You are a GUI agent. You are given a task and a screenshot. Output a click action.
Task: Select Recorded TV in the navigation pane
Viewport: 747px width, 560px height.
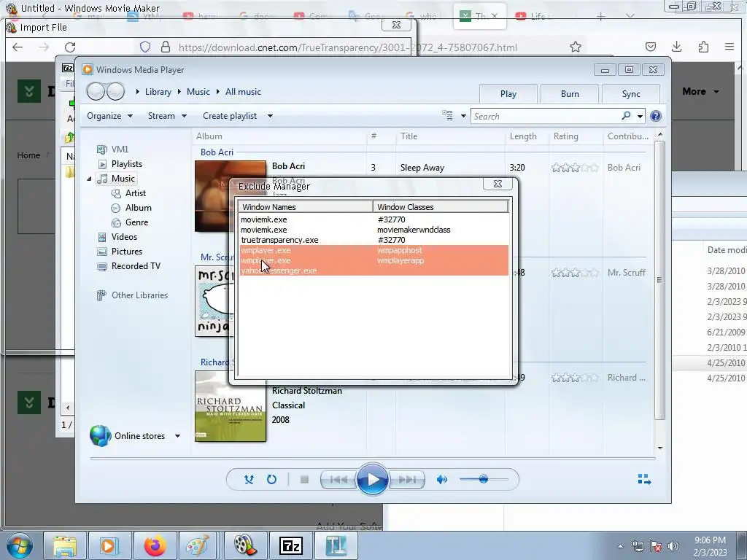coord(136,266)
